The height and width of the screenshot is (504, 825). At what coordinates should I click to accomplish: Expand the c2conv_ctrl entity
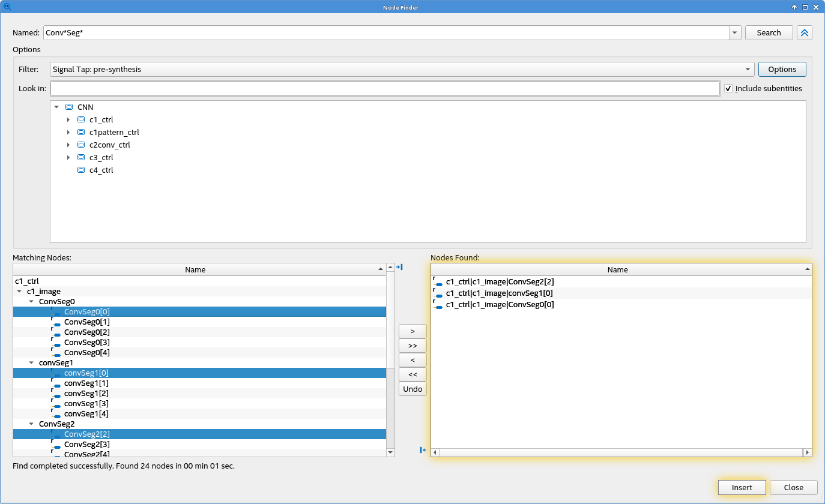[68, 145]
